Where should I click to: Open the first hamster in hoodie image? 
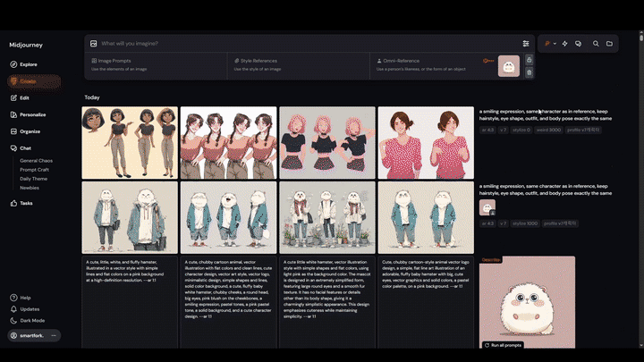tap(130, 217)
